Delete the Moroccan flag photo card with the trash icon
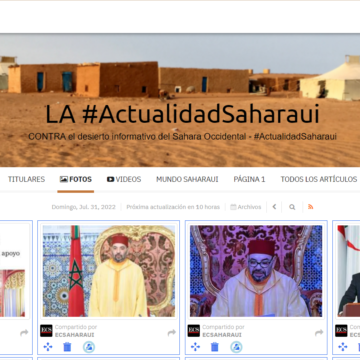 (67, 347)
